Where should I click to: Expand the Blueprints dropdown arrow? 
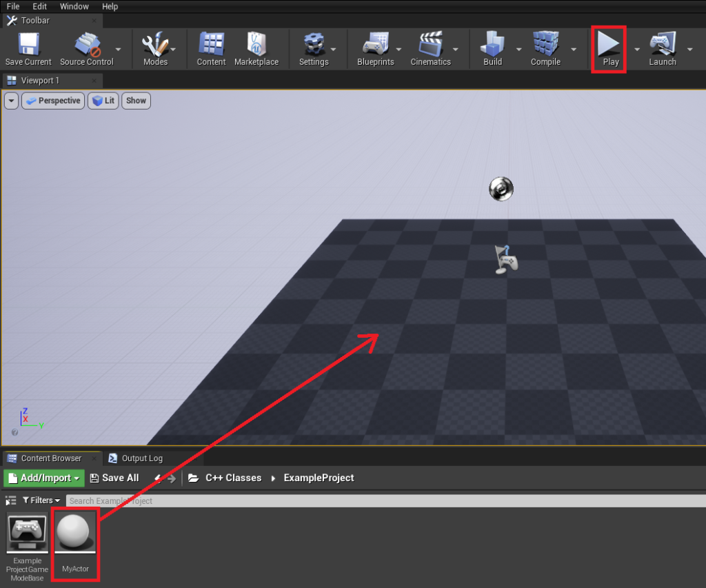(399, 49)
